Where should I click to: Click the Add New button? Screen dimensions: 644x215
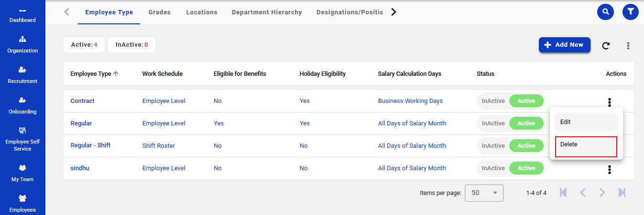click(x=564, y=45)
